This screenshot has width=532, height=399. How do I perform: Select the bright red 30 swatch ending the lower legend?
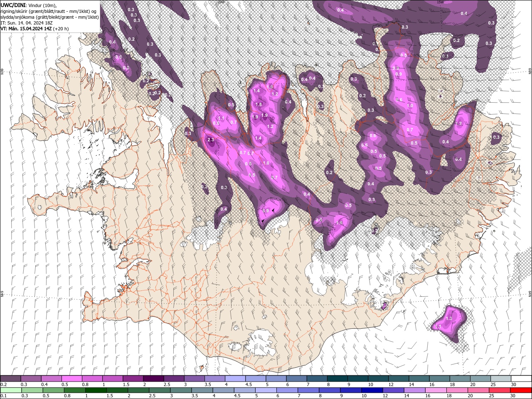521,390
